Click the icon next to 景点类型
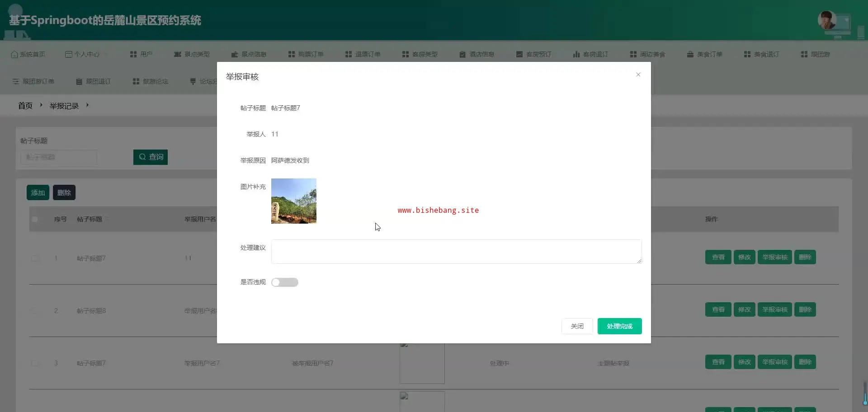Image resolution: width=868 pixels, height=412 pixels. click(178, 54)
